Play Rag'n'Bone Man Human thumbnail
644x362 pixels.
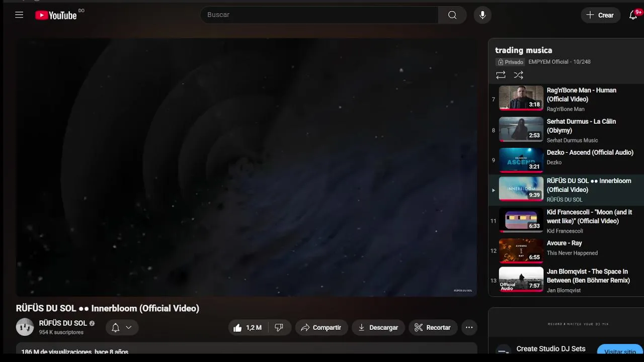coord(521,98)
